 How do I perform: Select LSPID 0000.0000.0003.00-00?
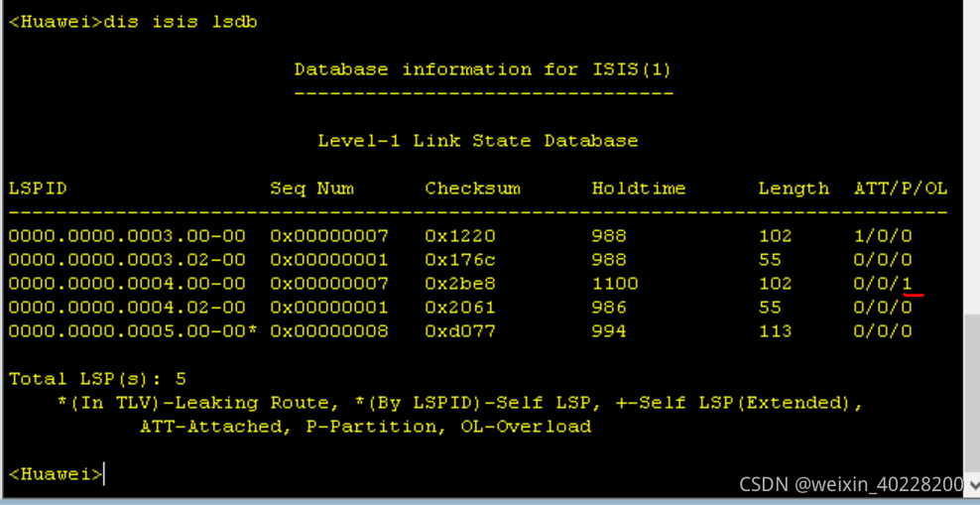pyautogui.click(x=127, y=236)
